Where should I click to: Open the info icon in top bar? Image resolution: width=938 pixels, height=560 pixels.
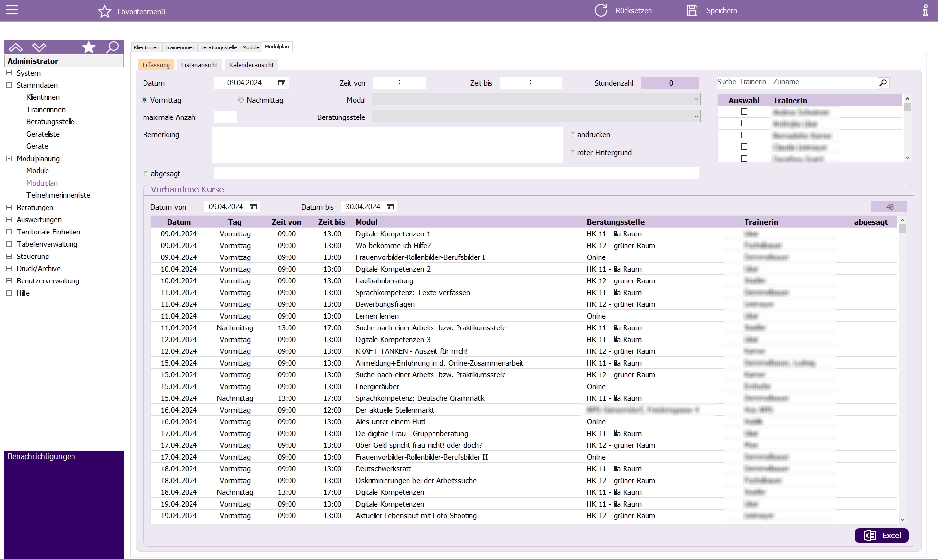tap(925, 10)
